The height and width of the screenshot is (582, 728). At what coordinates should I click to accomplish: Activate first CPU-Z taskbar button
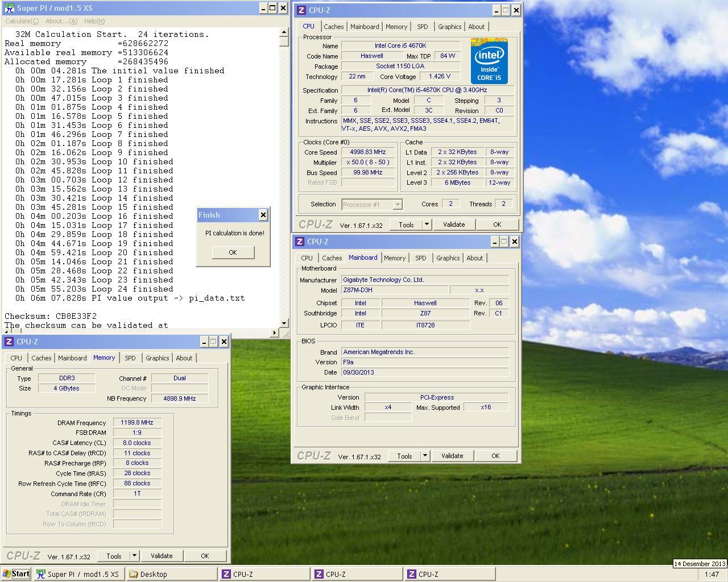point(264,574)
